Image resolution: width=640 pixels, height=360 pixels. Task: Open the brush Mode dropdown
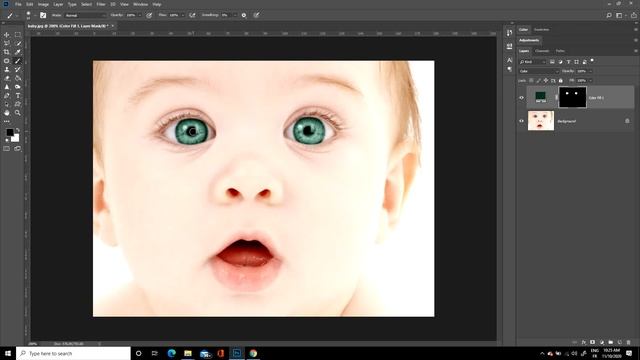tap(86, 15)
